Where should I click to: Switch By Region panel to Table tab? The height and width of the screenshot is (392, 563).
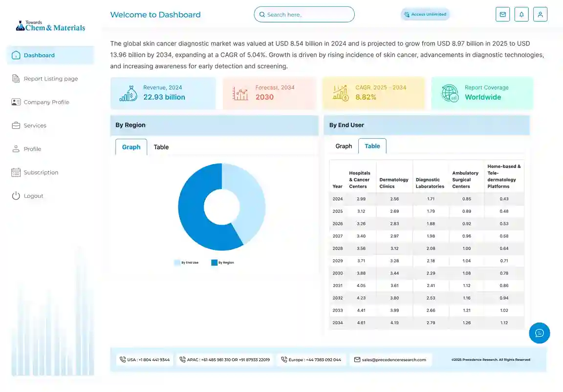[x=161, y=147]
